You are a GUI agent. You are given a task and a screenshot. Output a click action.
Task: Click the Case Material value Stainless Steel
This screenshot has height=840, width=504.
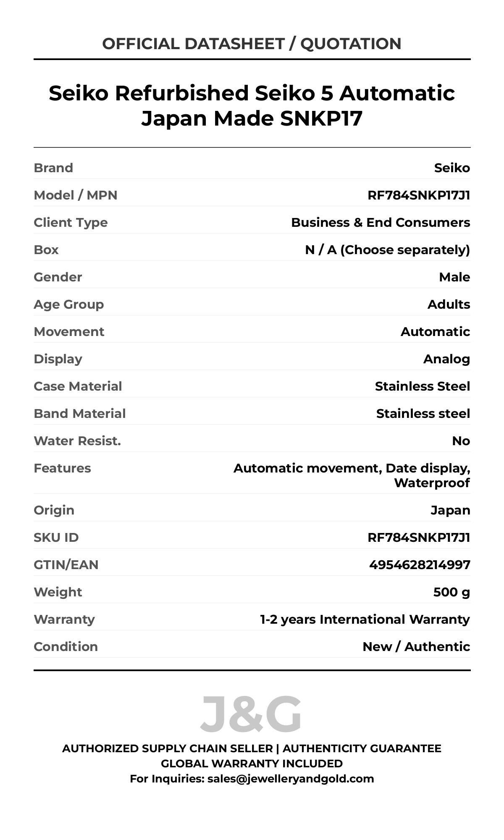[x=422, y=386]
